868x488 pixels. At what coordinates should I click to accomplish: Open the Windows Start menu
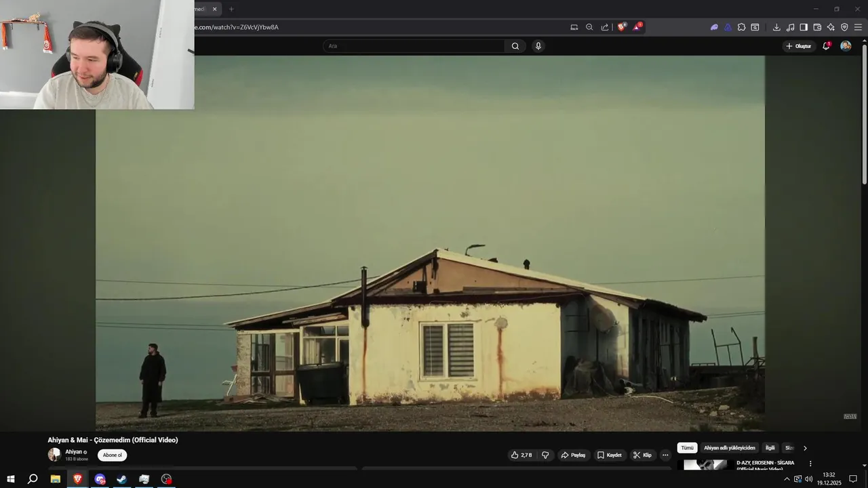coord(11,479)
